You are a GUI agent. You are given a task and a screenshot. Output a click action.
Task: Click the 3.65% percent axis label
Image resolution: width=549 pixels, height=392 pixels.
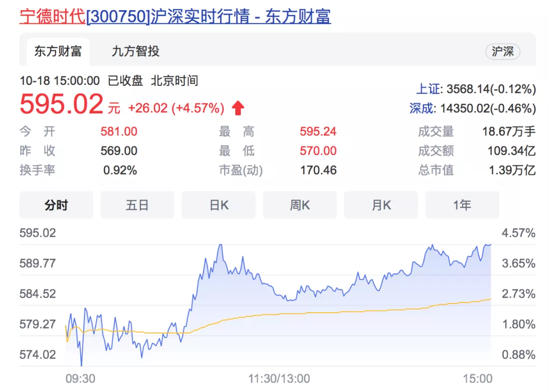coord(518,263)
